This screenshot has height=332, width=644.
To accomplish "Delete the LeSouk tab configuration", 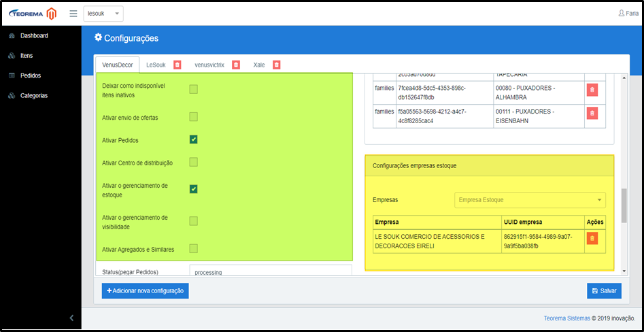I will 177,65.
